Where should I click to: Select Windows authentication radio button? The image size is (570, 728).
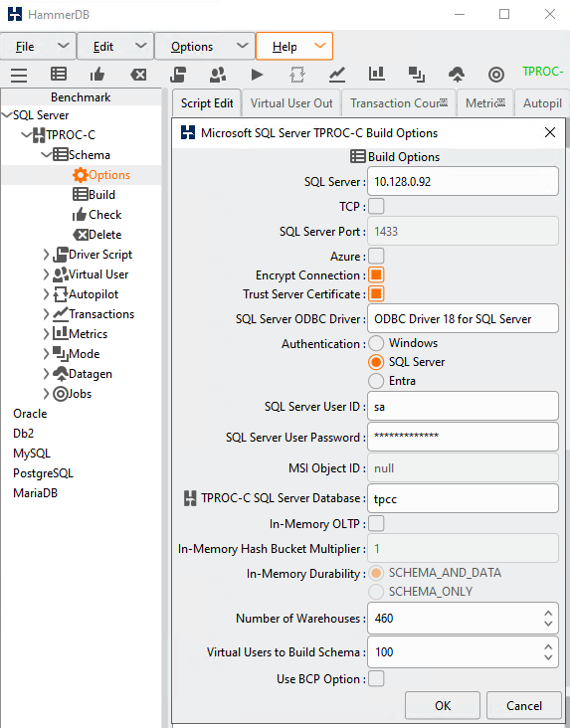pos(376,343)
